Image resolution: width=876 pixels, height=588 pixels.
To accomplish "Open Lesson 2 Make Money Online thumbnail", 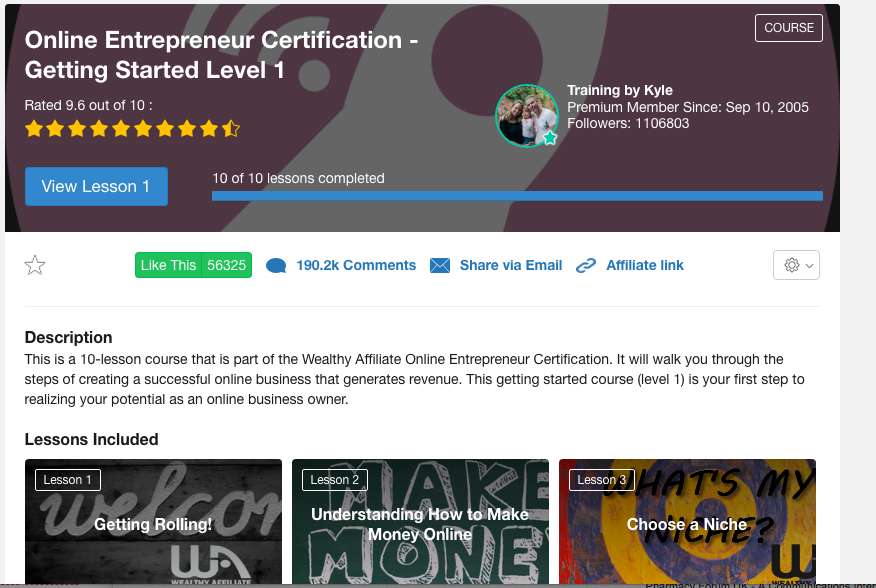I will click(x=420, y=522).
